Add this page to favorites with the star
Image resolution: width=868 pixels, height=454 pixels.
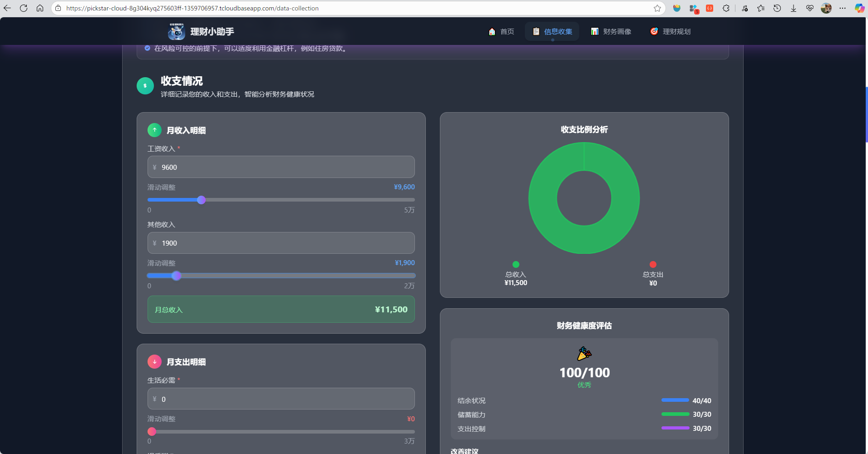pos(657,8)
